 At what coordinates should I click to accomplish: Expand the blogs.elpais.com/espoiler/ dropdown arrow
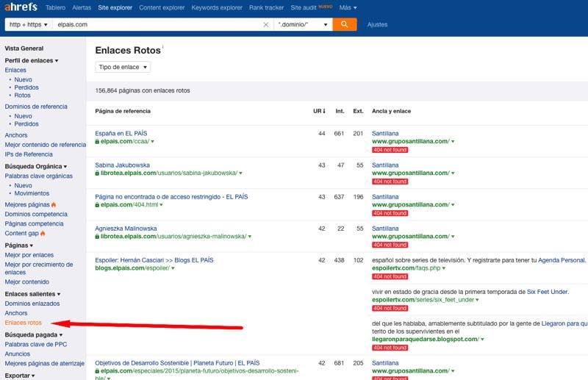pyautogui.click(x=173, y=268)
